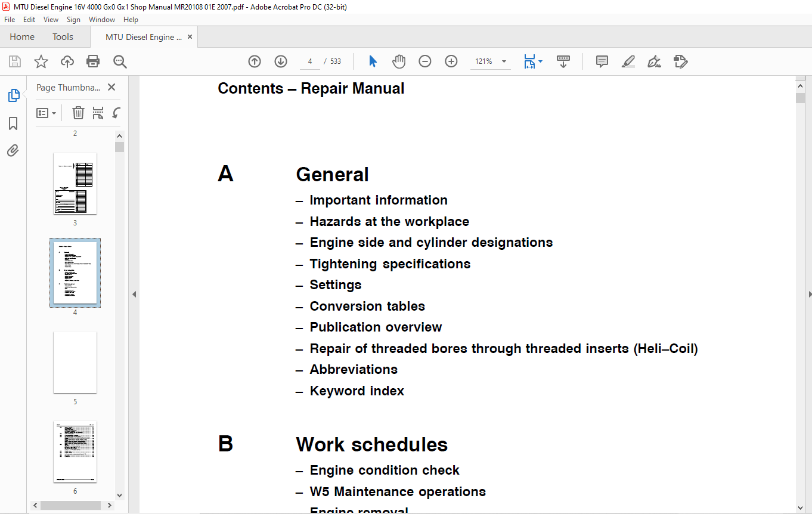Image resolution: width=812 pixels, height=514 pixels.
Task: Select blank page 5 thumbnail
Action: (75, 363)
